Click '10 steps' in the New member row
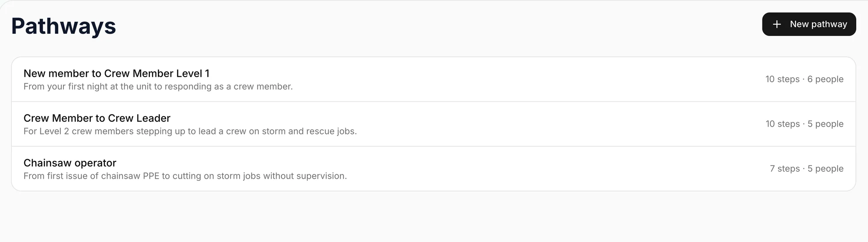The image size is (868, 242). click(783, 79)
